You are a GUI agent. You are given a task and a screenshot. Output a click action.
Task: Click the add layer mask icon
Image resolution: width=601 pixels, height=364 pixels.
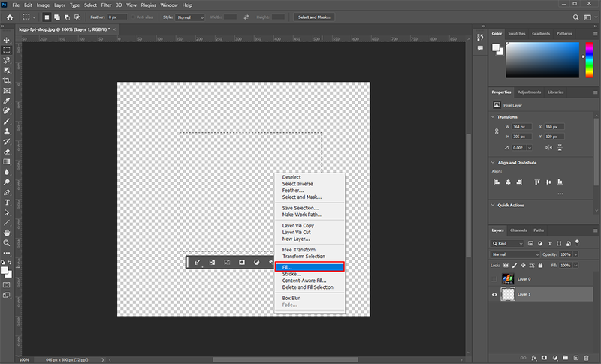[544, 358]
